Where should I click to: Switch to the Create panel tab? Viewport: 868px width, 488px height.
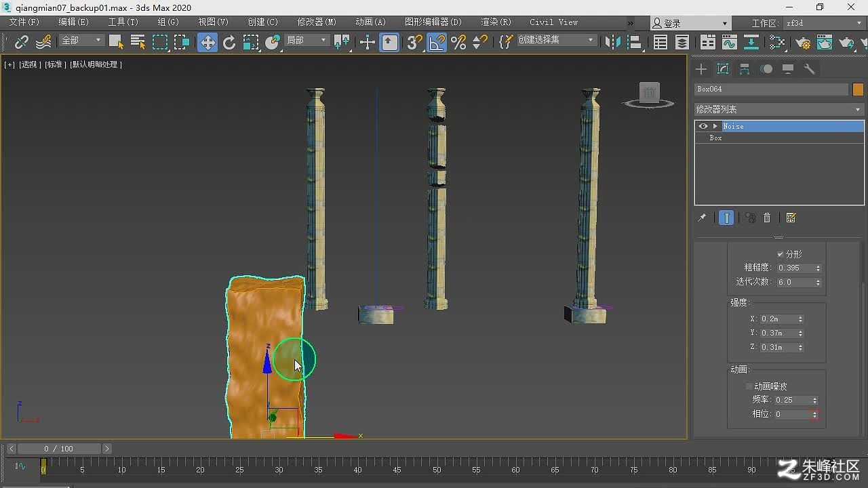pyautogui.click(x=701, y=69)
